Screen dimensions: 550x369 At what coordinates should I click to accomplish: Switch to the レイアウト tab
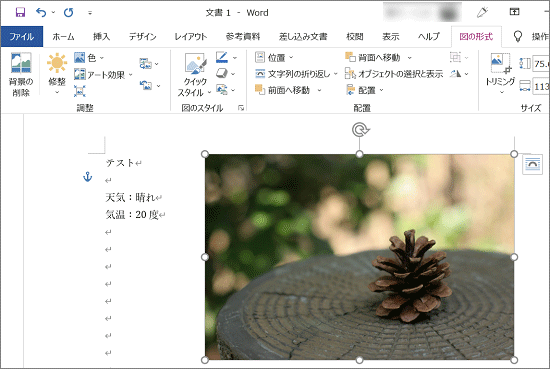tap(191, 36)
